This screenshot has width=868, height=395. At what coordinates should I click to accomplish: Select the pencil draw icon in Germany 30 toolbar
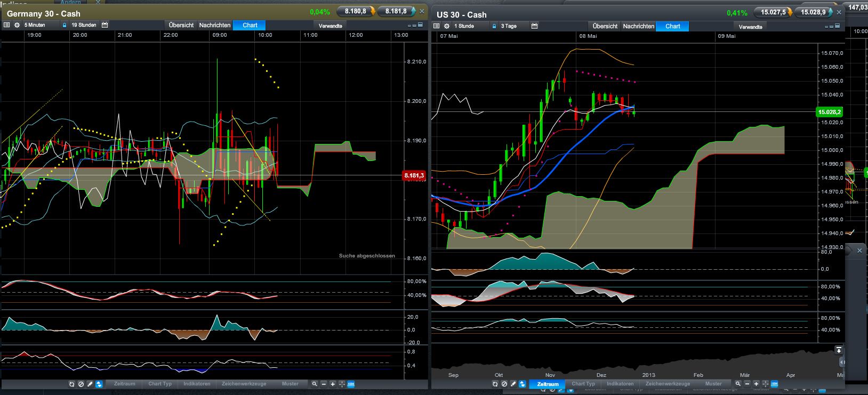tap(90, 384)
